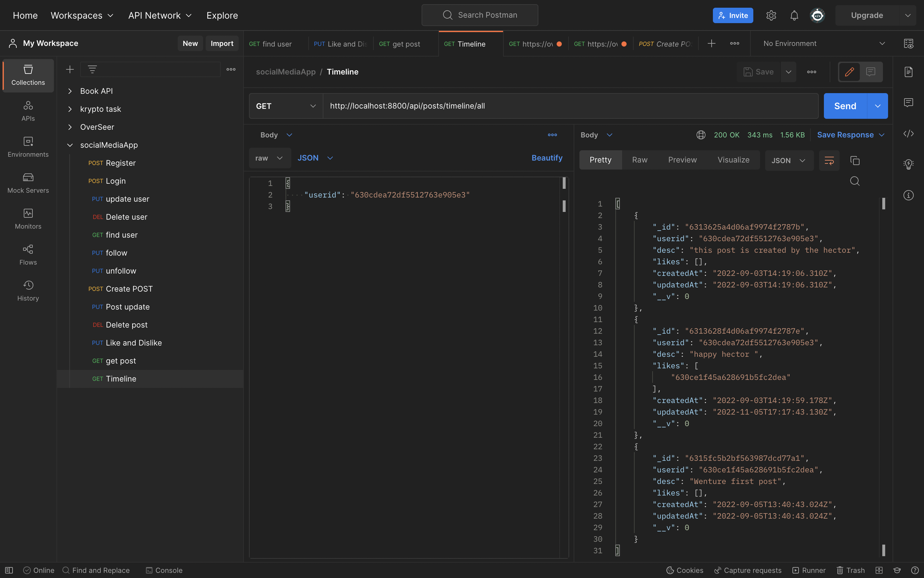
Task: Open the notifications bell
Action: [794, 15]
